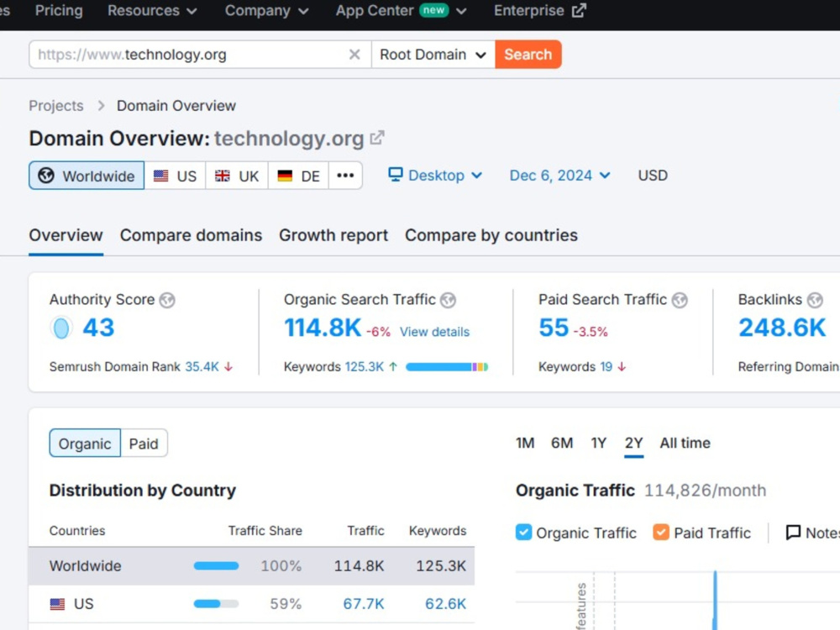Open the Desktop device dropdown
This screenshot has width=840, height=630.
click(x=435, y=176)
